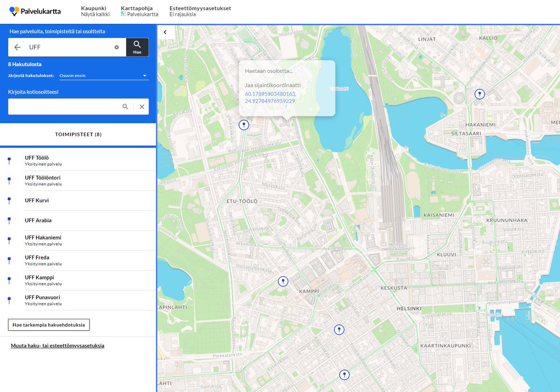Collapse the side panel with chevron
The image size is (560, 392).
[165, 32]
